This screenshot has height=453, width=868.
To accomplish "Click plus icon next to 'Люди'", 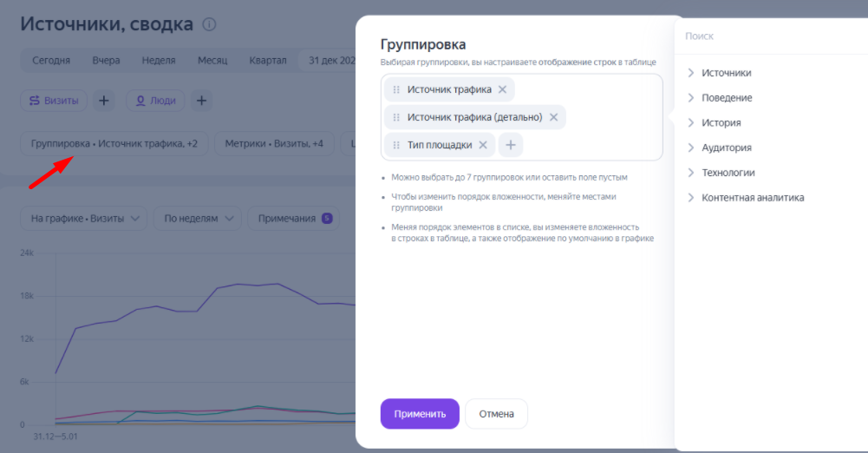I will (x=201, y=101).
